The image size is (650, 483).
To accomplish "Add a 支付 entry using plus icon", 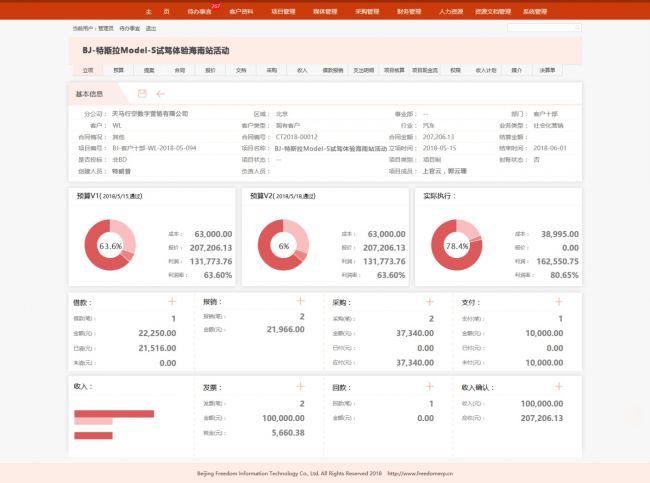I will click(558, 301).
